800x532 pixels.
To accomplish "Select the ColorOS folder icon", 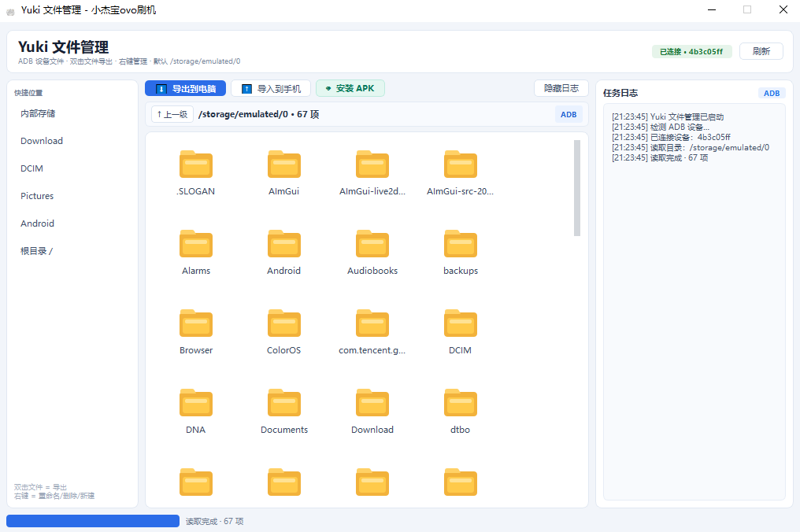I will click(x=284, y=323).
